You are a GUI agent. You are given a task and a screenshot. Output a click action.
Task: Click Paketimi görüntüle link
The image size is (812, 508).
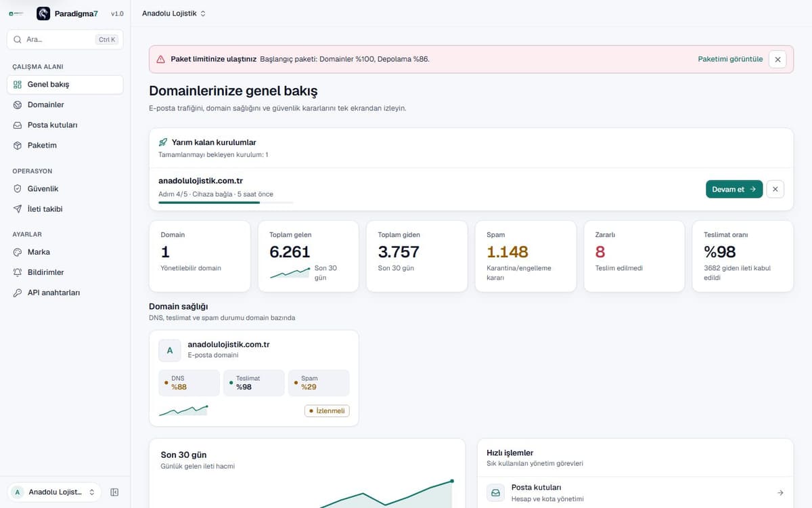pos(730,60)
